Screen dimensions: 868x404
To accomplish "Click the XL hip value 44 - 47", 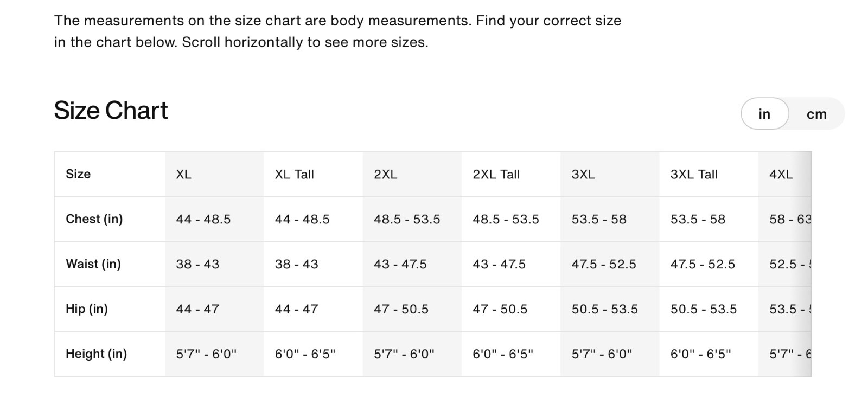I will 197,310.
